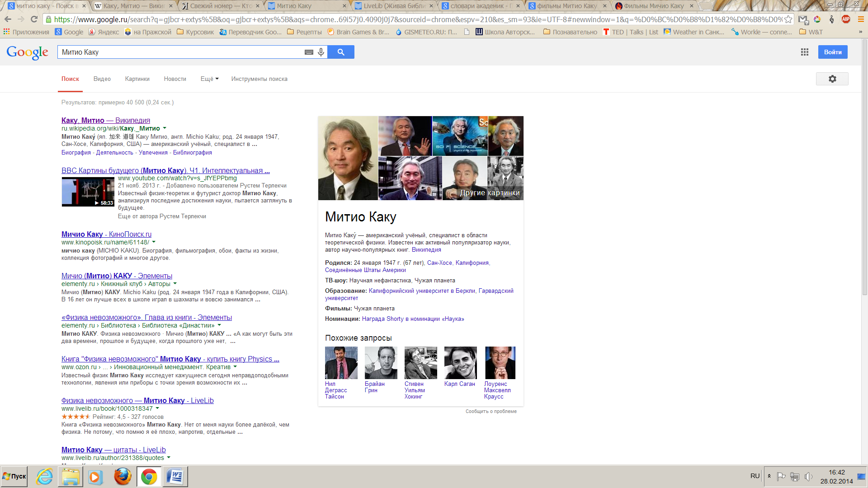The height and width of the screenshot is (488, 868).
Task: Open dropdown arrow beside Библиотека «Династии»
Action: tap(219, 325)
